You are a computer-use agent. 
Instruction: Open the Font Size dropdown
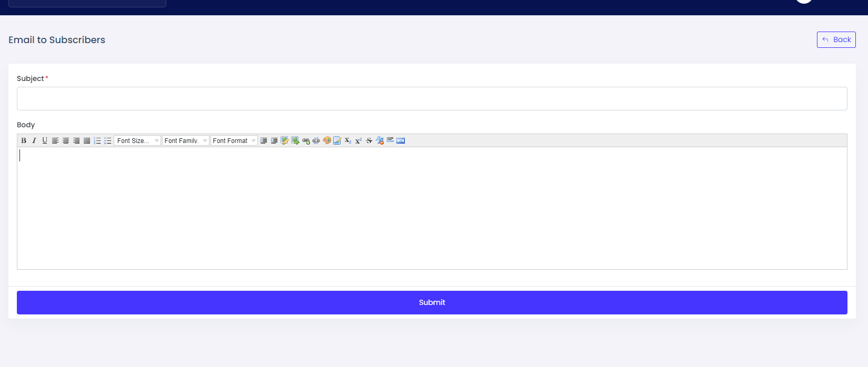point(137,140)
